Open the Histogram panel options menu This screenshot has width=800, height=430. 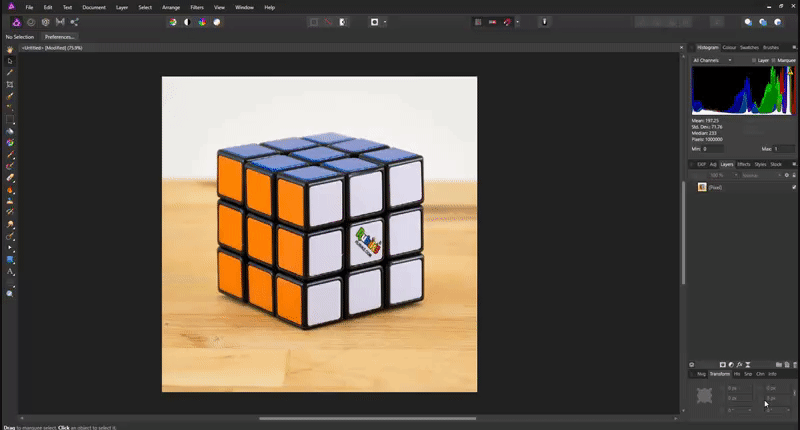pyautogui.click(x=794, y=47)
